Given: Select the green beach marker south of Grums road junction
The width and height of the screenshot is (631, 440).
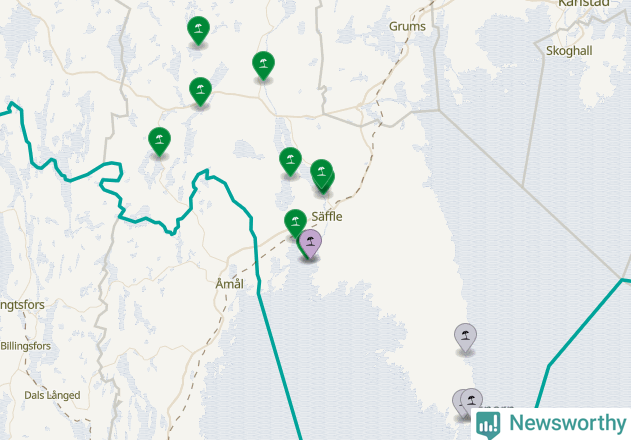Looking at the screenshot, I should click(x=264, y=65).
